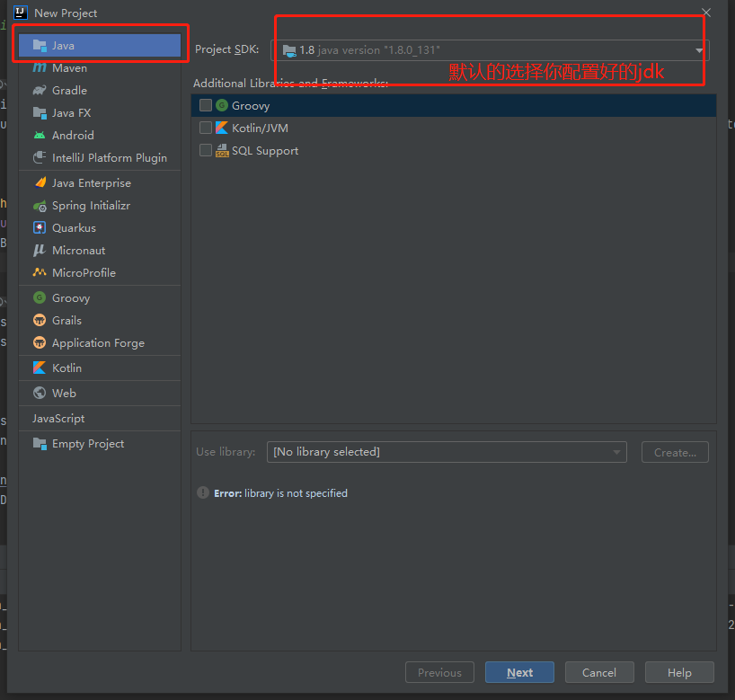735x700 pixels.
Task: Select the Application Forge icon
Action: [x=40, y=342]
